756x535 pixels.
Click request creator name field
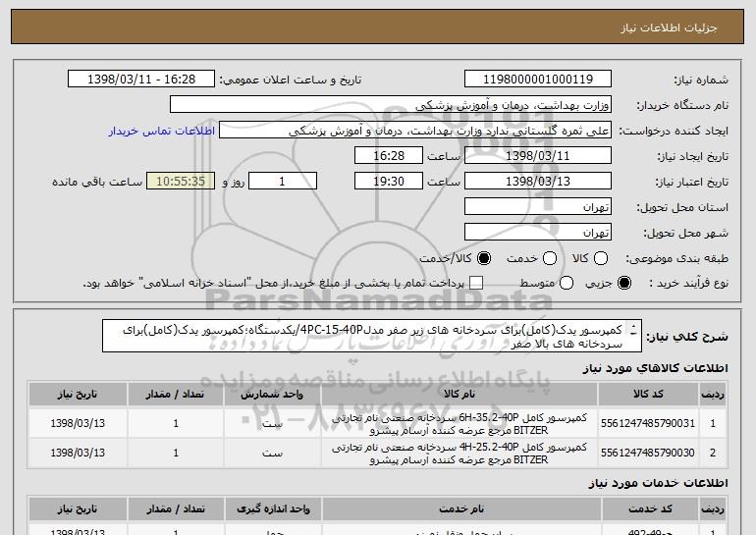coord(415,131)
